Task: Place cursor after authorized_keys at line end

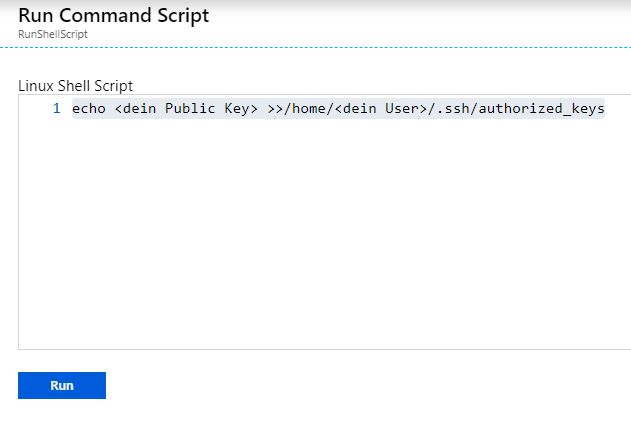Action: 605,108
